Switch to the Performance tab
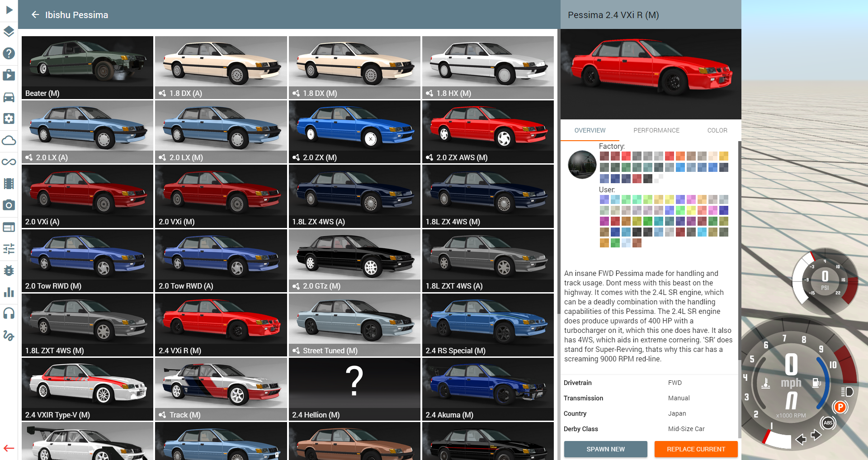The image size is (868, 460). click(656, 130)
